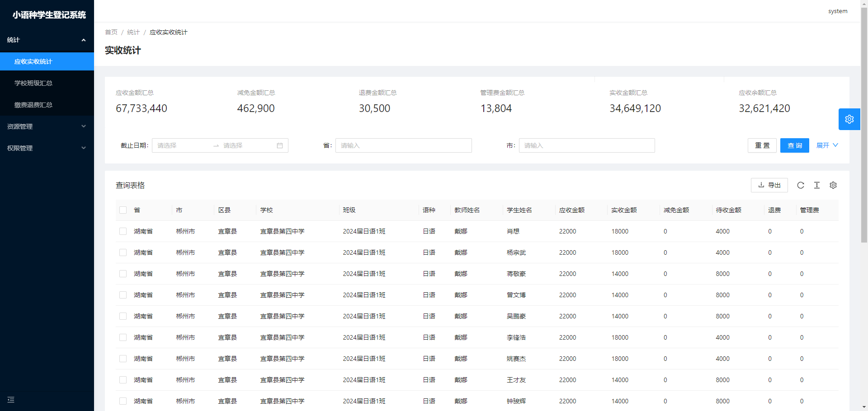Click the 重置 button

click(762, 145)
